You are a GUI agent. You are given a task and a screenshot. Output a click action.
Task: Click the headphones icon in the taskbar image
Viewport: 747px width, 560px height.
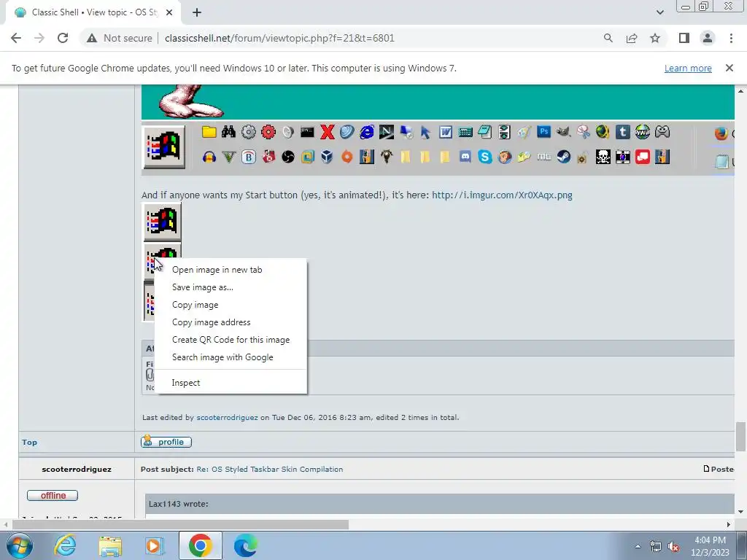[209, 157]
